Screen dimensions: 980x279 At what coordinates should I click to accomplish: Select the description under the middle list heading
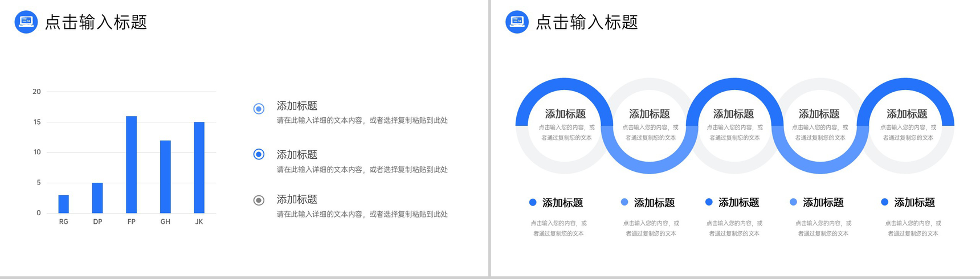(362, 170)
